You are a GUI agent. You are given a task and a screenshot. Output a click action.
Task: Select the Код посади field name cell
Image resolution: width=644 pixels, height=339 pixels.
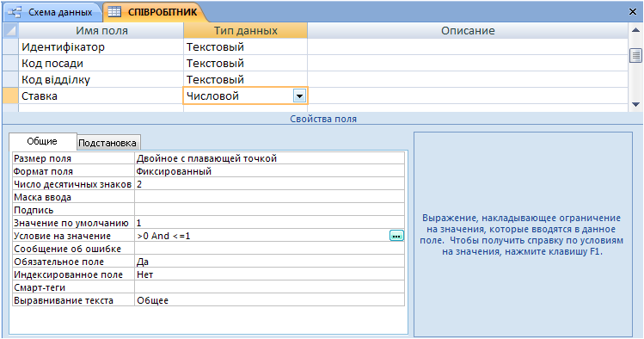coord(101,64)
